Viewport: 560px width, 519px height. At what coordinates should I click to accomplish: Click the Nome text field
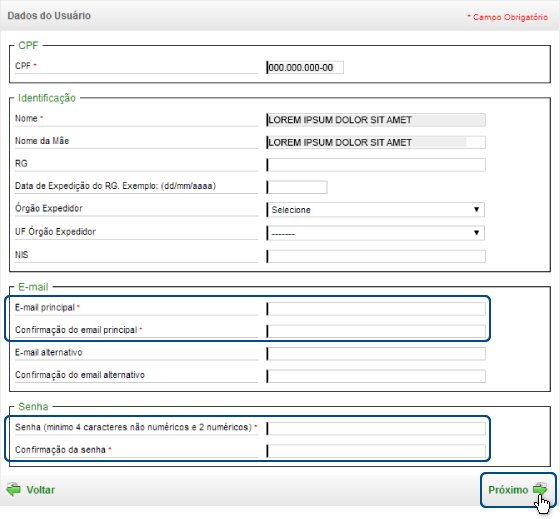pos(376,120)
